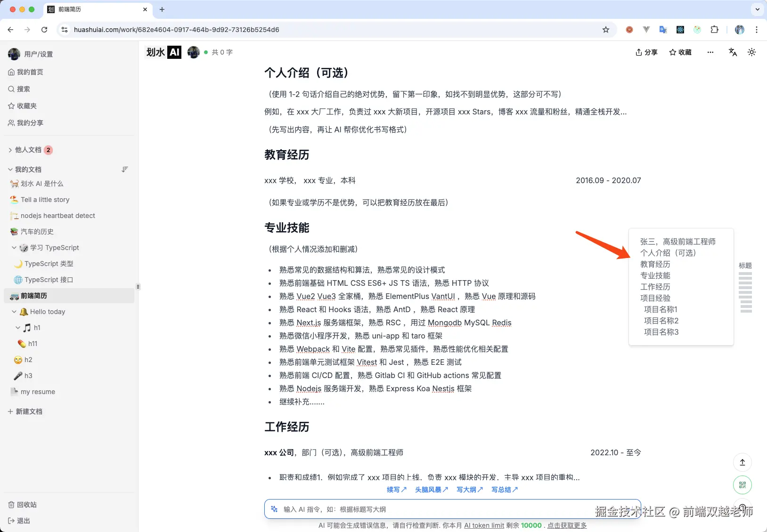The height and width of the screenshot is (532, 767).
Task: Click the scroll-to-top arrow button
Action: point(743,462)
